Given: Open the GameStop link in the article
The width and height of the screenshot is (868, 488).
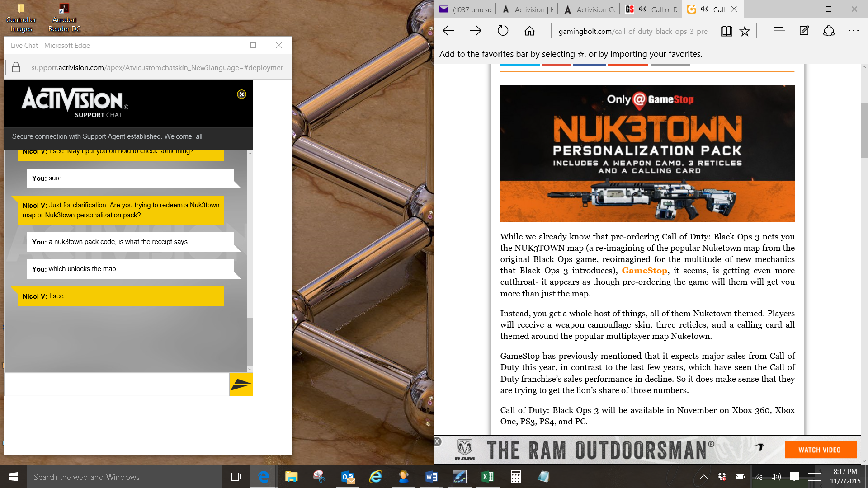Looking at the screenshot, I should pos(644,271).
